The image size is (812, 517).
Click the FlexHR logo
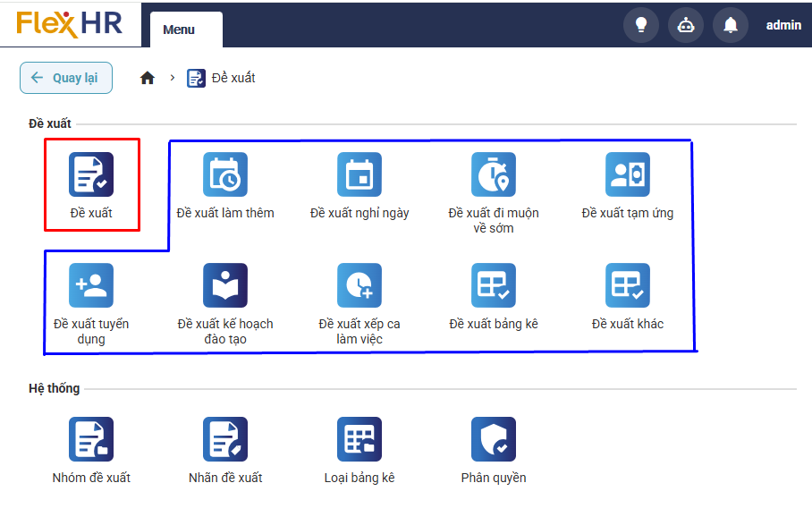70,24
